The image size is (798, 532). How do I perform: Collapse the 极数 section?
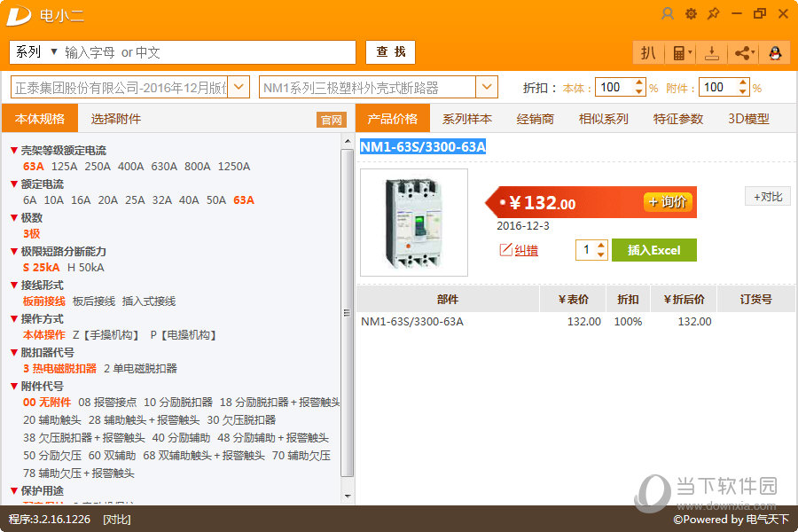pos(14,217)
